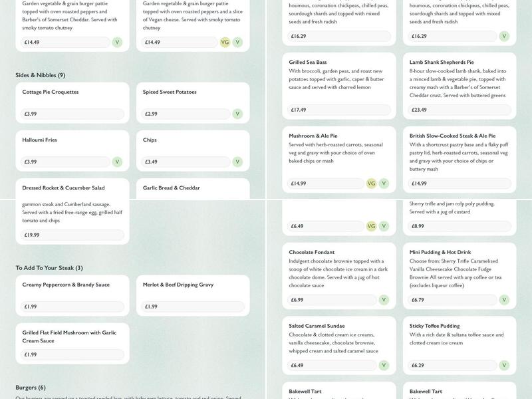Click the V badge on Spiced Sweet Potatoes
The height and width of the screenshot is (399, 532).
click(x=237, y=114)
